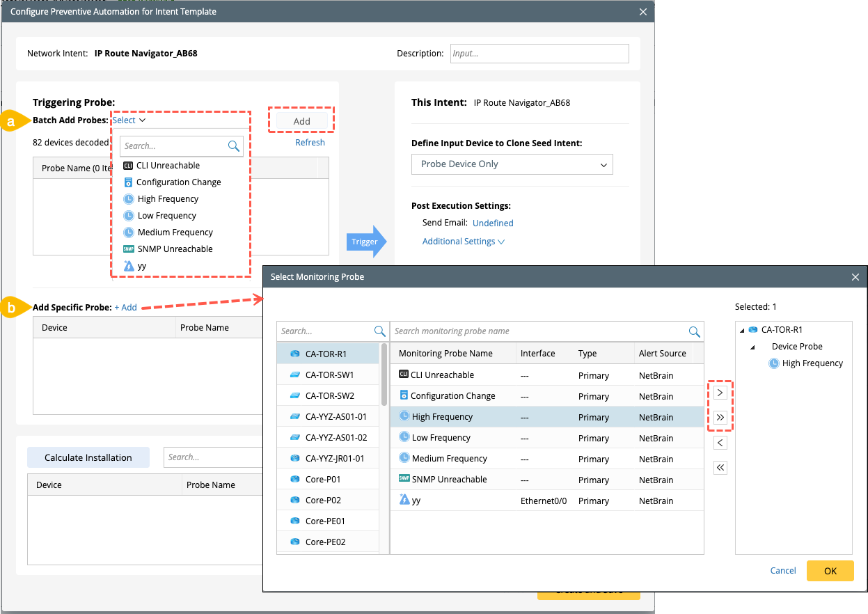Select the Low Frequency row in probe table
The height and width of the screenshot is (614, 868).
click(x=547, y=438)
